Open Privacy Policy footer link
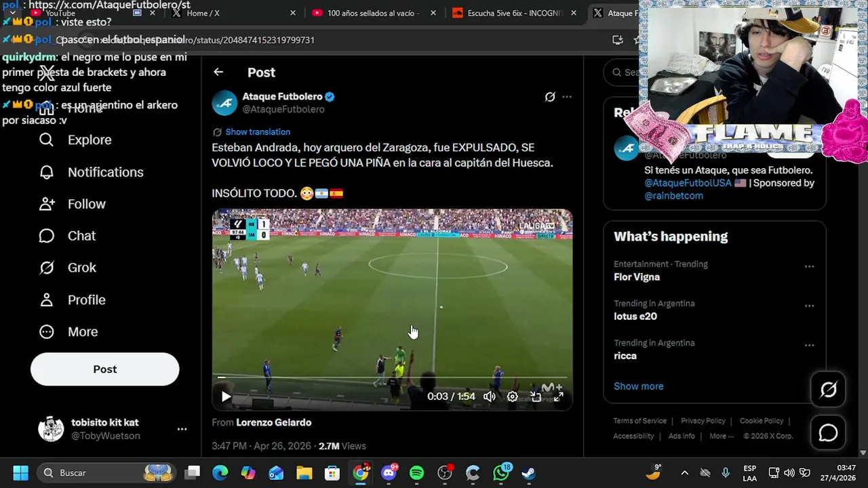 pyautogui.click(x=703, y=421)
